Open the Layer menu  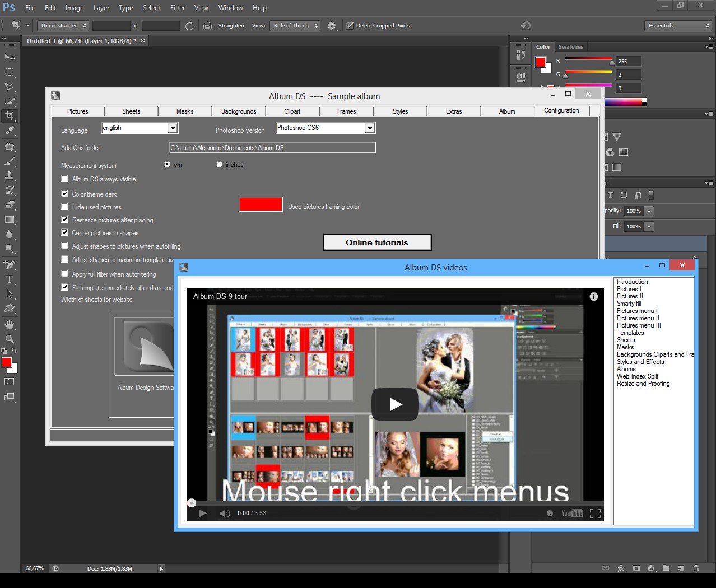pos(101,8)
